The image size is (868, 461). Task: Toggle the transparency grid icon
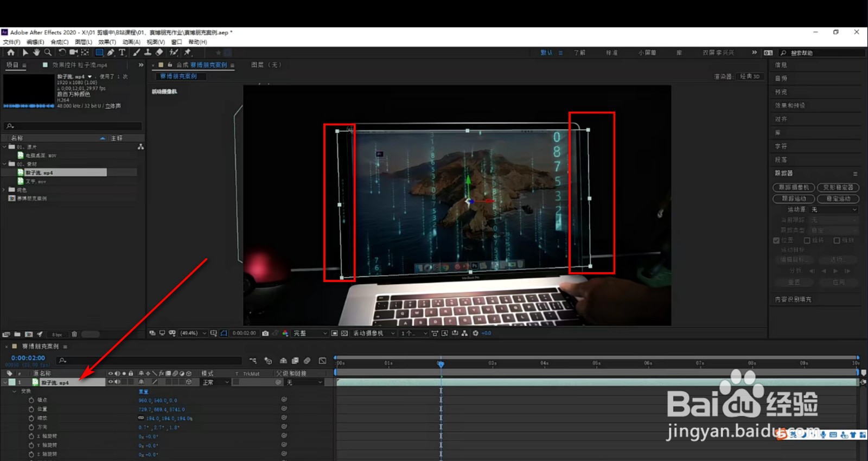tap(344, 333)
